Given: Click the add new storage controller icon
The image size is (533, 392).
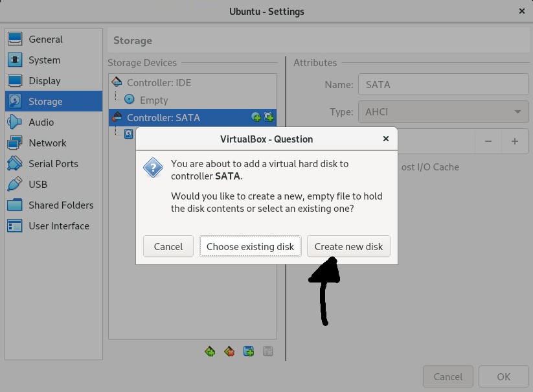Looking at the screenshot, I should pyautogui.click(x=210, y=351).
